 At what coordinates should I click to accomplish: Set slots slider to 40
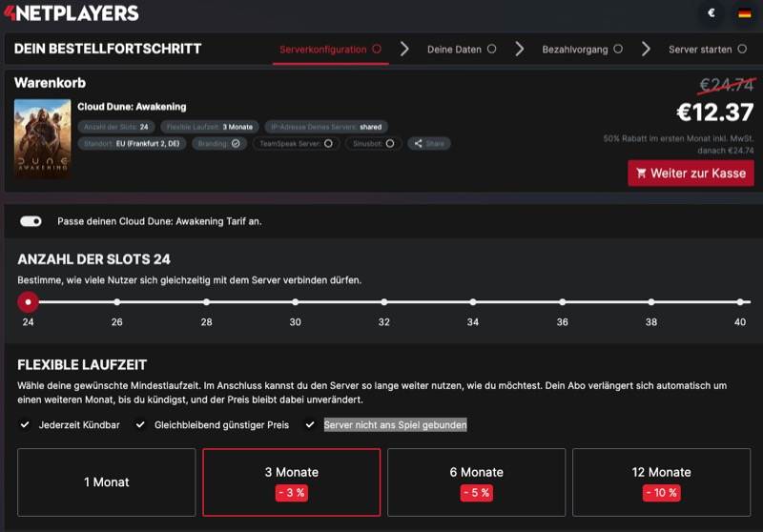tap(740, 302)
